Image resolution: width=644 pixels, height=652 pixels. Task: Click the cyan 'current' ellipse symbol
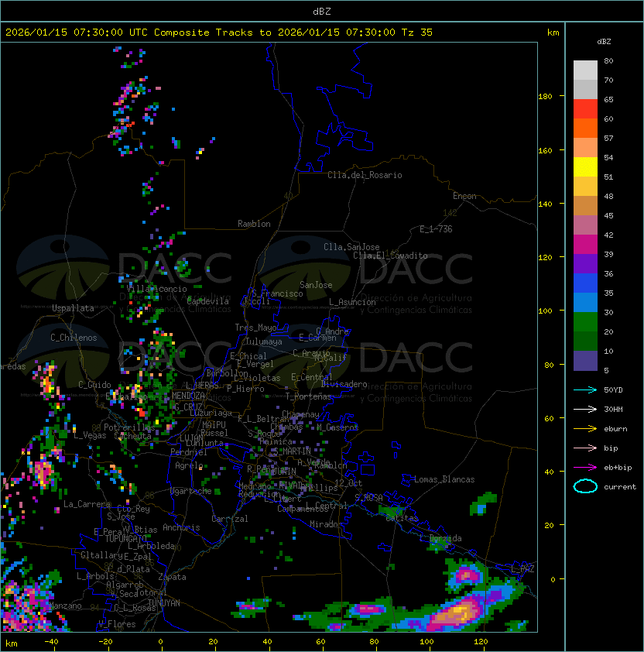[x=585, y=486]
